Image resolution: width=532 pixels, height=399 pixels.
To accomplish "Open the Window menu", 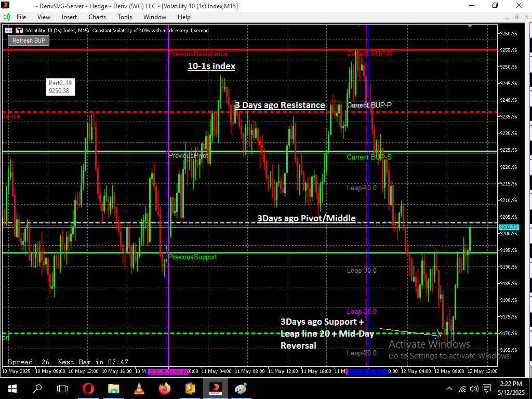I will [155, 17].
